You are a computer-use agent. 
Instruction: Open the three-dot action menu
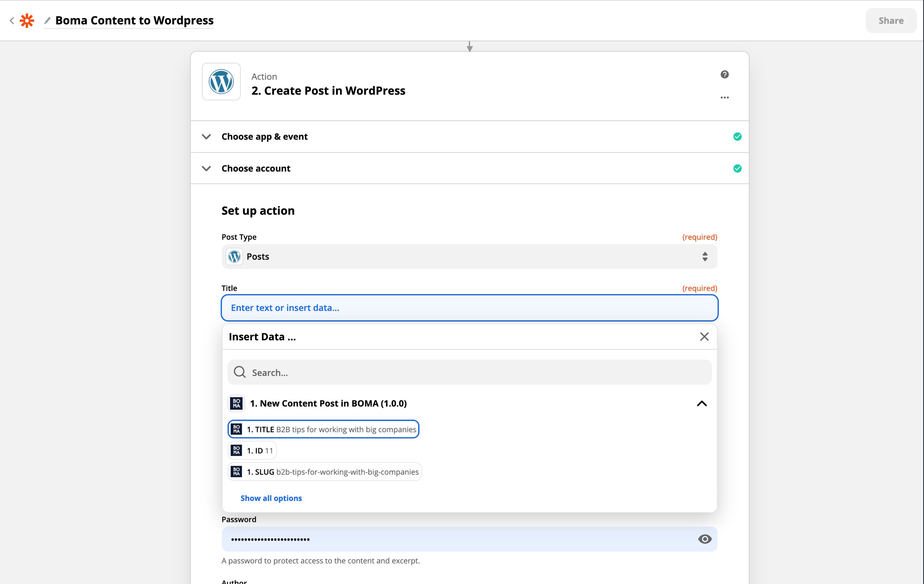coord(724,98)
